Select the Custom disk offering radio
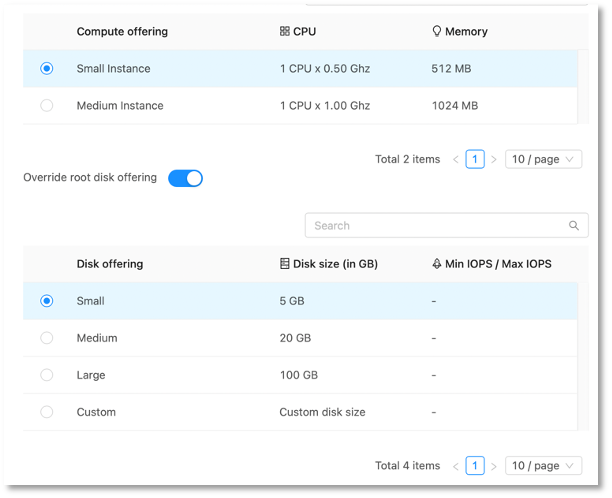The height and width of the screenshot is (498, 612). click(x=47, y=412)
